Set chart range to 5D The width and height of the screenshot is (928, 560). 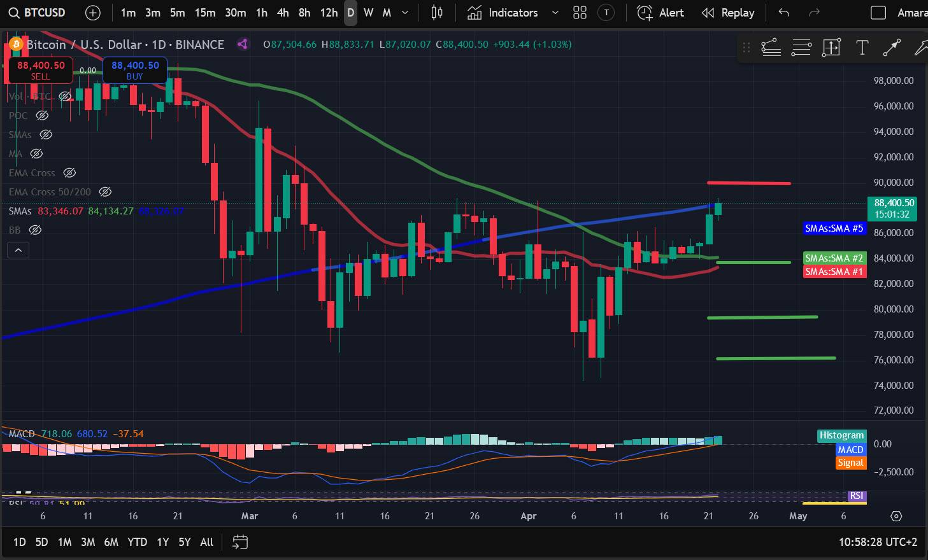pos(41,542)
